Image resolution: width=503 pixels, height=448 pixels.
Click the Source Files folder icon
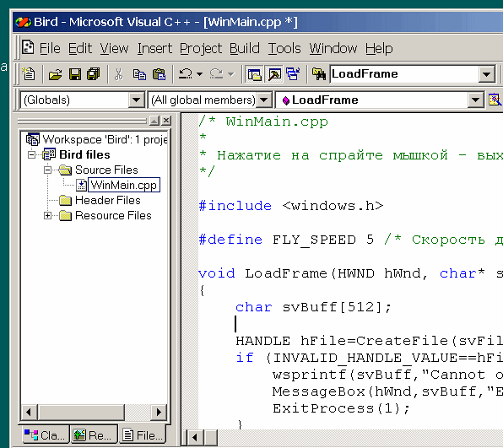[65, 170]
